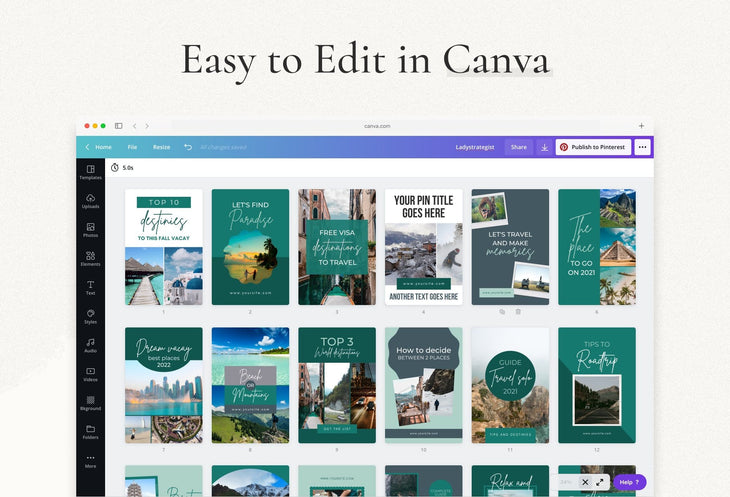
Task: Duplicate page 5 using copy icon
Action: point(502,312)
